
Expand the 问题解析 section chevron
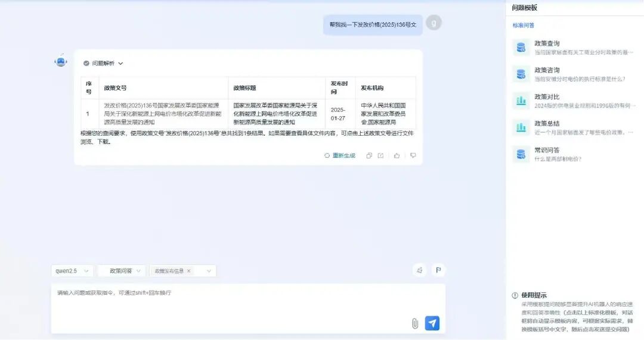tap(120, 64)
